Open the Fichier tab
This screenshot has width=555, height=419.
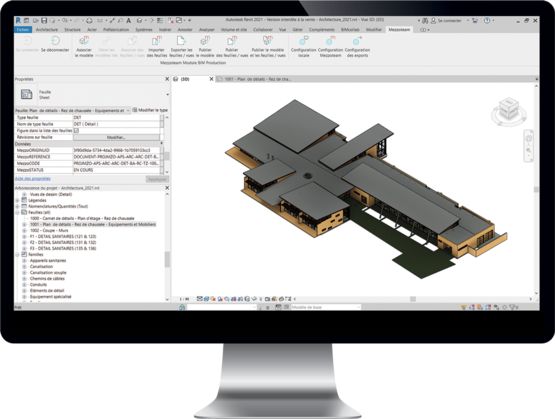click(x=23, y=30)
